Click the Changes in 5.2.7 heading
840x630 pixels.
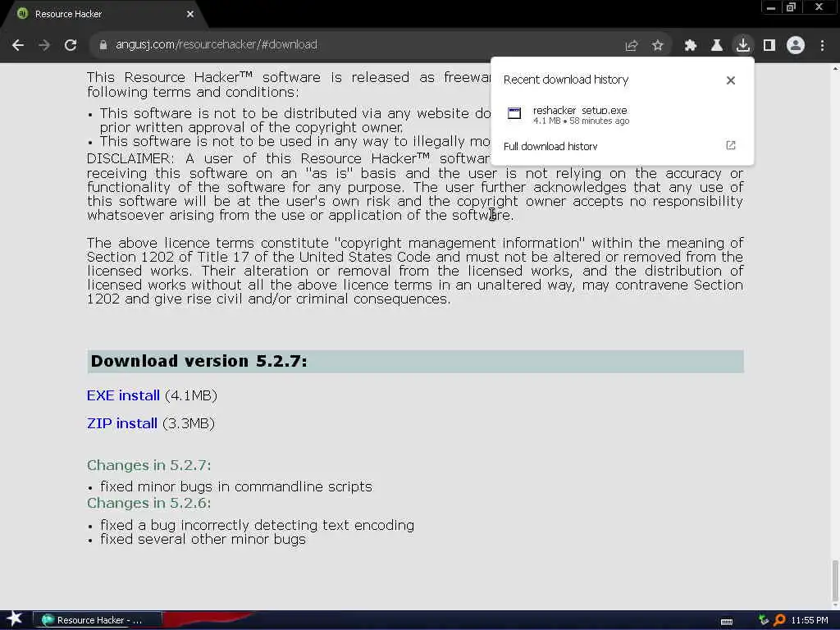tap(149, 465)
